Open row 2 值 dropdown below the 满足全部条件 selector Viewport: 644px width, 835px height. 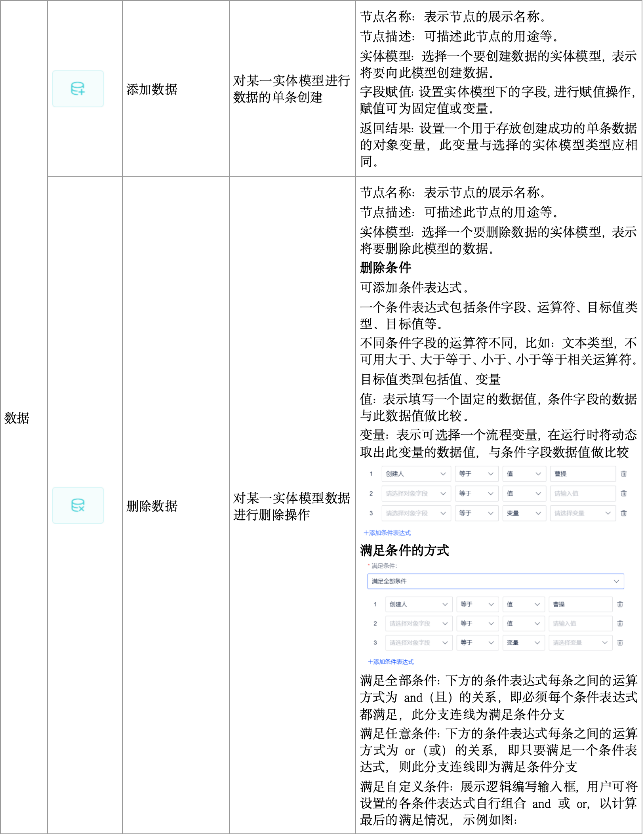tap(524, 623)
